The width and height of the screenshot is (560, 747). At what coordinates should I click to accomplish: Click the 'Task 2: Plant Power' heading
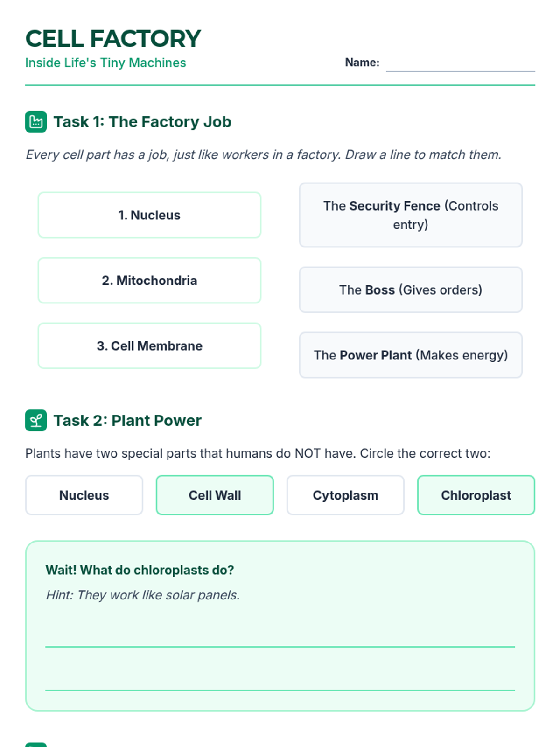click(127, 421)
